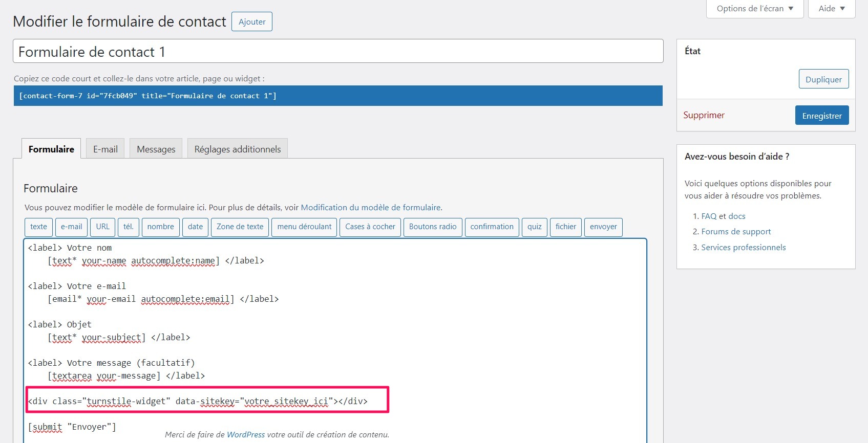Screen dimensions: 868x443
Task: Edit the form title field
Action: click(338, 51)
